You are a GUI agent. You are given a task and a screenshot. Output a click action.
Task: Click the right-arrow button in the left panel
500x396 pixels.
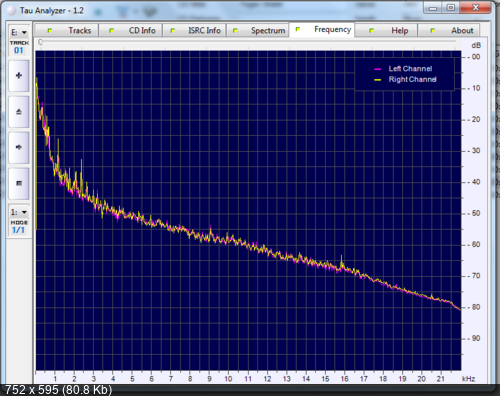tap(19, 147)
